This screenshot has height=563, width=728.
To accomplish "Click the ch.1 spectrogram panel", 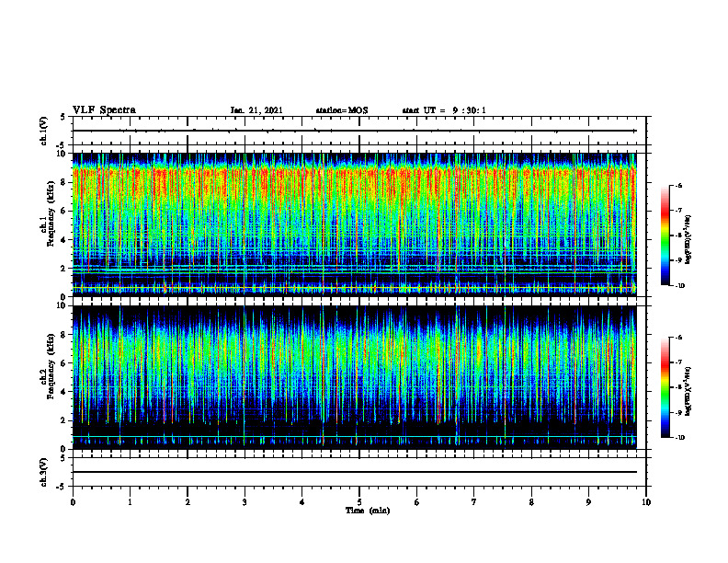I will 354,224.
